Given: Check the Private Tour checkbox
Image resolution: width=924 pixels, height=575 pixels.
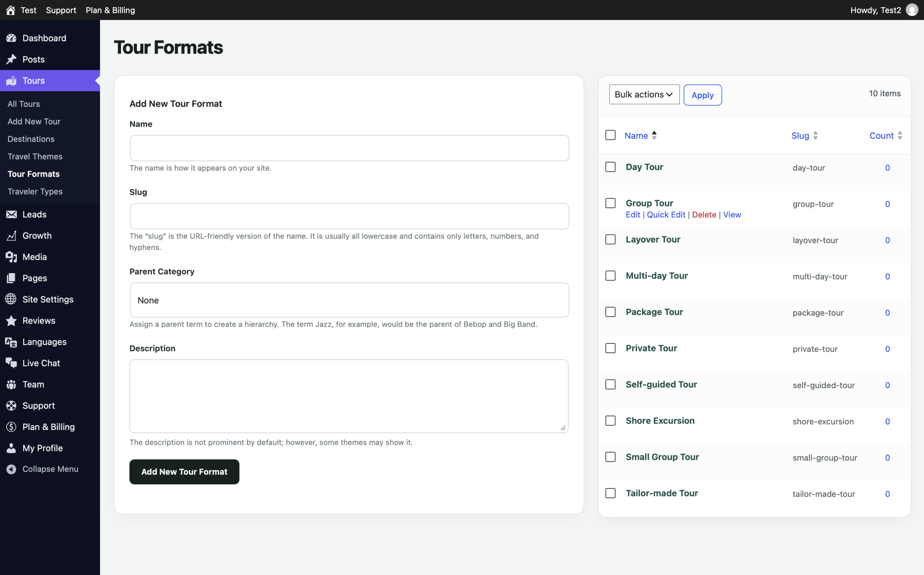Looking at the screenshot, I should 610,348.
